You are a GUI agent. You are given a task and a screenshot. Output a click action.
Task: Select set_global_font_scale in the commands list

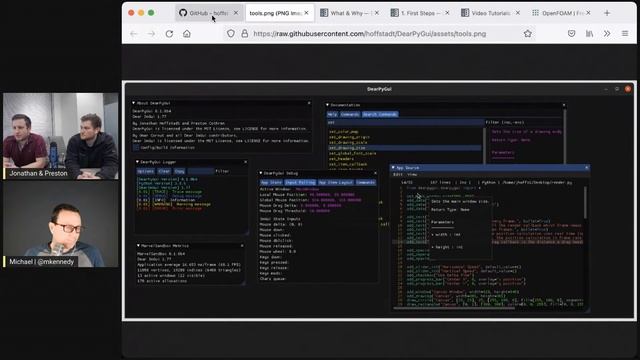click(352, 153)
